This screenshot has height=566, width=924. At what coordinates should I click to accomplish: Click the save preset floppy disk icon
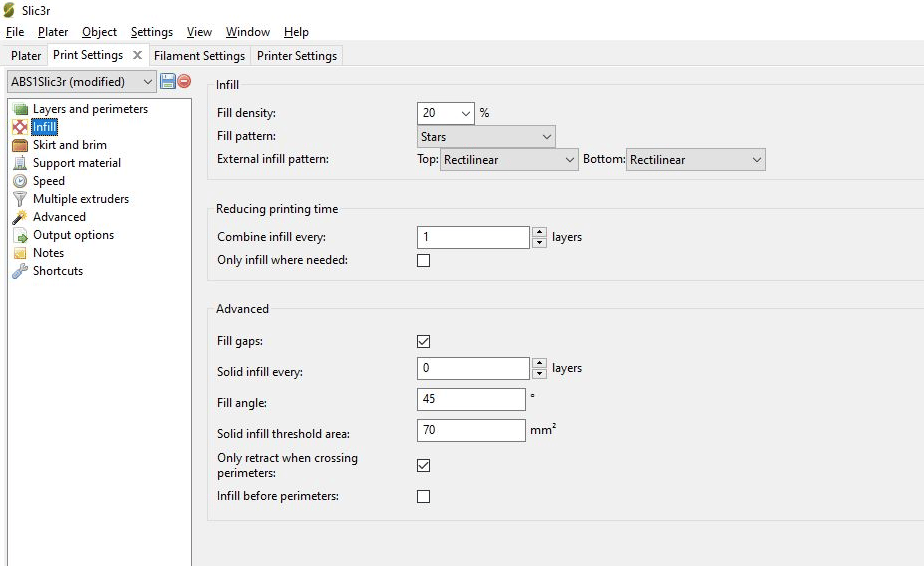pyautogui.click(x=168, y=81)
